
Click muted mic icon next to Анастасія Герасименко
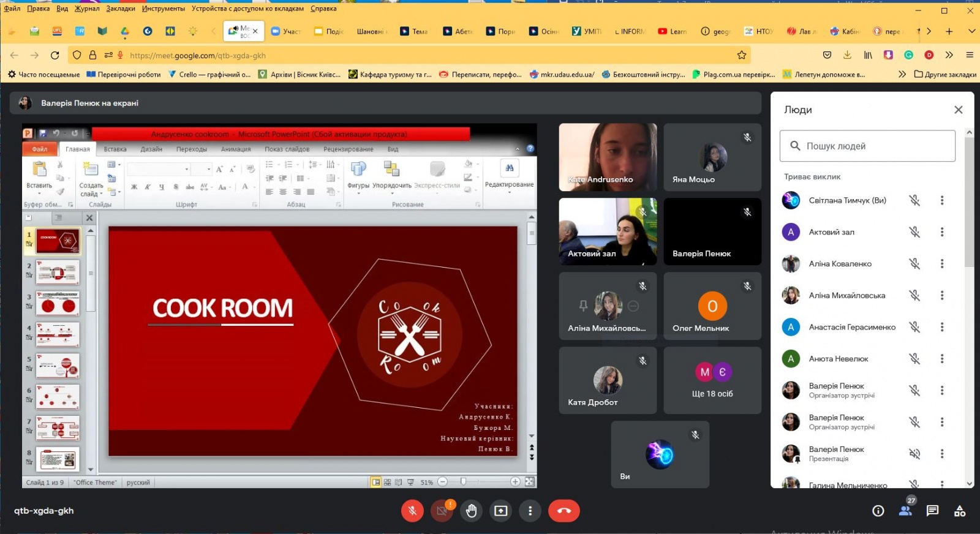click(x=914, y=327)
